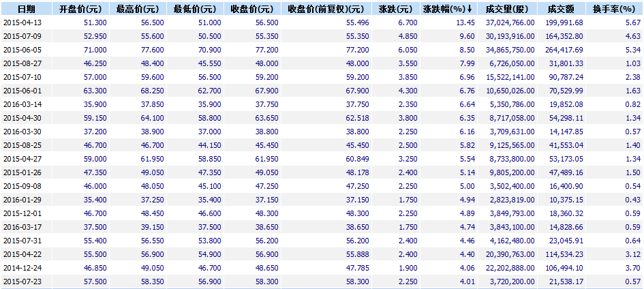This screenshot has width=644, height=289.
Task: Click the 成交量(股) column header
Action: (503, 9)
